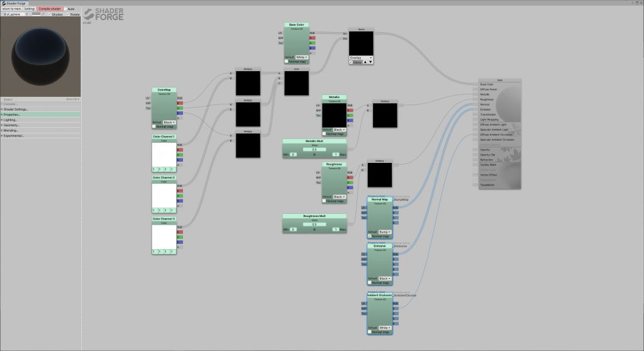Click the down arrow on the Blend node
This screenshot has width=644, height=351.
coord(370,62)
